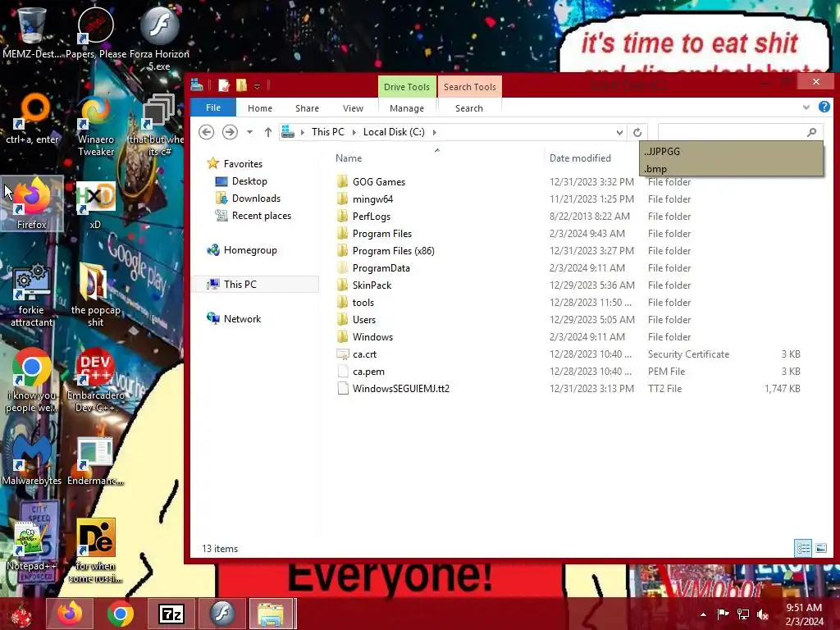Expand the breadcrumb arrow after This PC
Image resolution: width=840 pixels, height=630 pixels.
click(354, 132)
